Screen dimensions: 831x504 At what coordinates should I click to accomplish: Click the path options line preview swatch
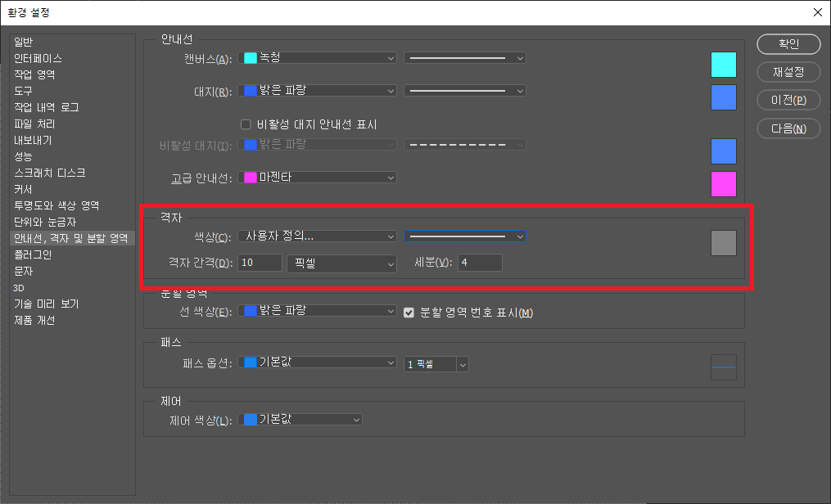pyautogui.click(x=723, y=367)
